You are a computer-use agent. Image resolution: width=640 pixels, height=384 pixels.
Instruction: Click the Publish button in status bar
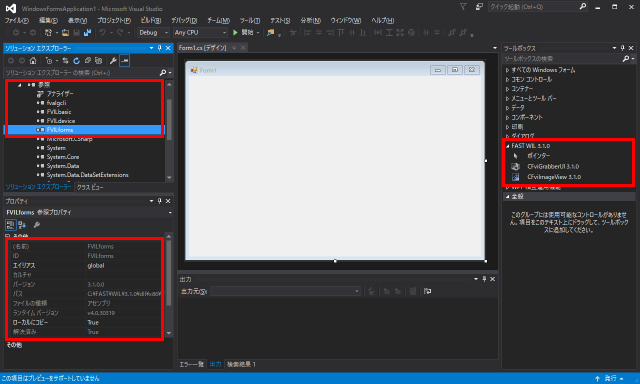click(609, 379)
